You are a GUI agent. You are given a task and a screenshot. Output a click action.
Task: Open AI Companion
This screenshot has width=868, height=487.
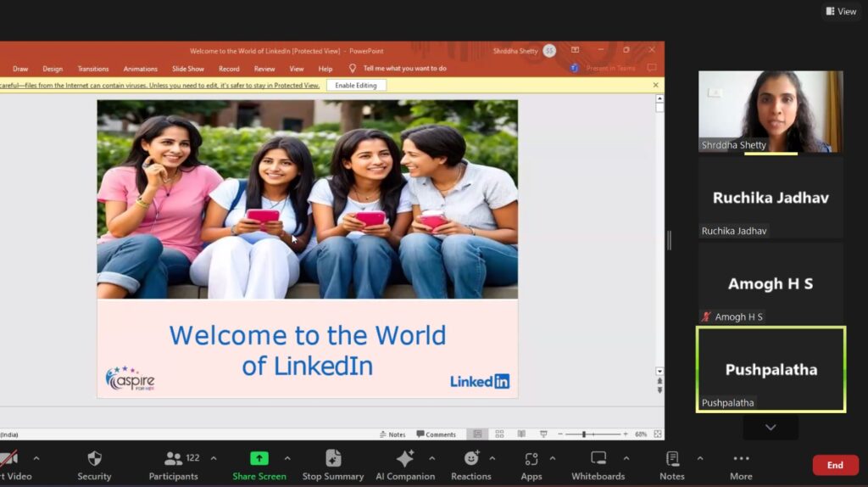[405, 459]
